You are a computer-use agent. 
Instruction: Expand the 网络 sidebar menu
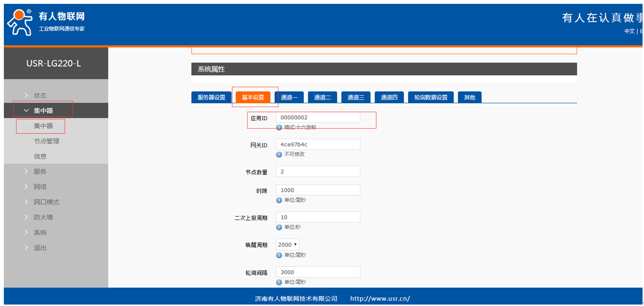[x=40, y=187]
